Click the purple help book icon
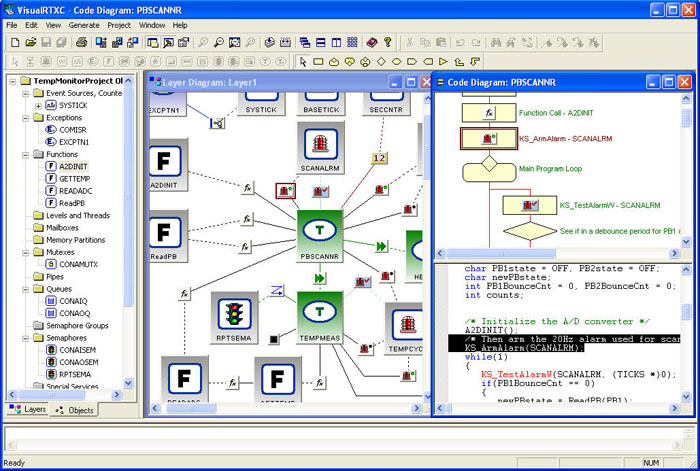 (371, 42)
